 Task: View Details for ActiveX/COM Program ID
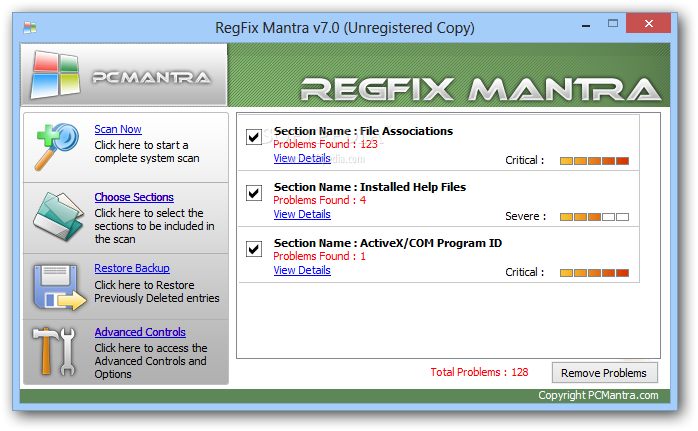(x=302, y=270)
